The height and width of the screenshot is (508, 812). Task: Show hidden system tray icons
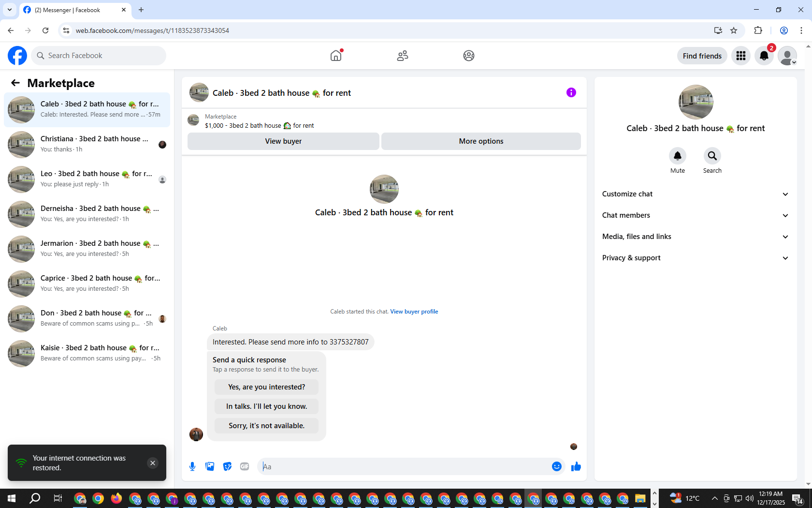[714, 498]
